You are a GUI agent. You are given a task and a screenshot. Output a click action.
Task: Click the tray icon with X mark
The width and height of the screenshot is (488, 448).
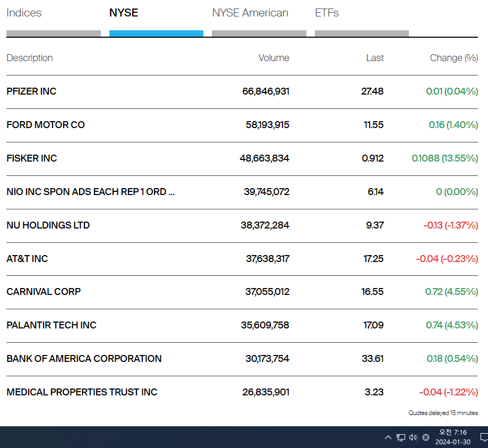426,437
